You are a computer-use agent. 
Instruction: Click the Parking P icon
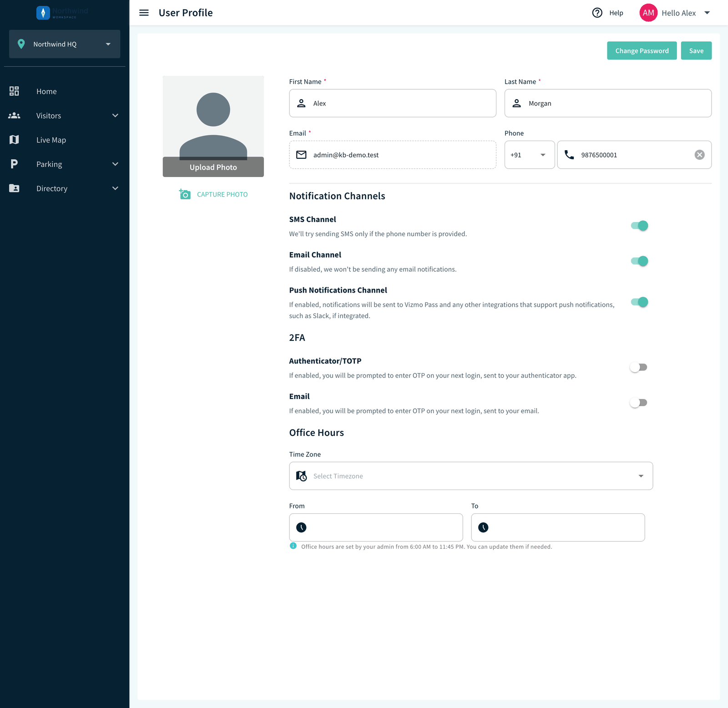coord(14,164)
